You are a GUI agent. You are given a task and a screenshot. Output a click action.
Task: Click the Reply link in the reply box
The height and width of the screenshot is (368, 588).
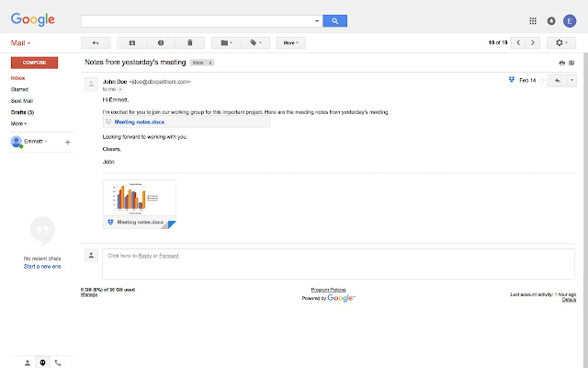click(145, 256)
